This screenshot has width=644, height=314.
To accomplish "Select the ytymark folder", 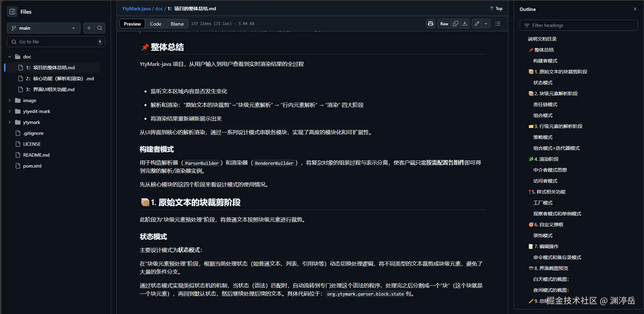I will click(31, 122).
